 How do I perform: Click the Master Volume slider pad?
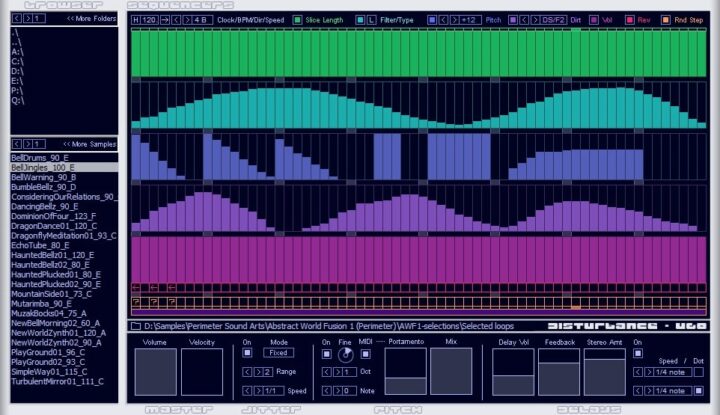click(155, 371)
